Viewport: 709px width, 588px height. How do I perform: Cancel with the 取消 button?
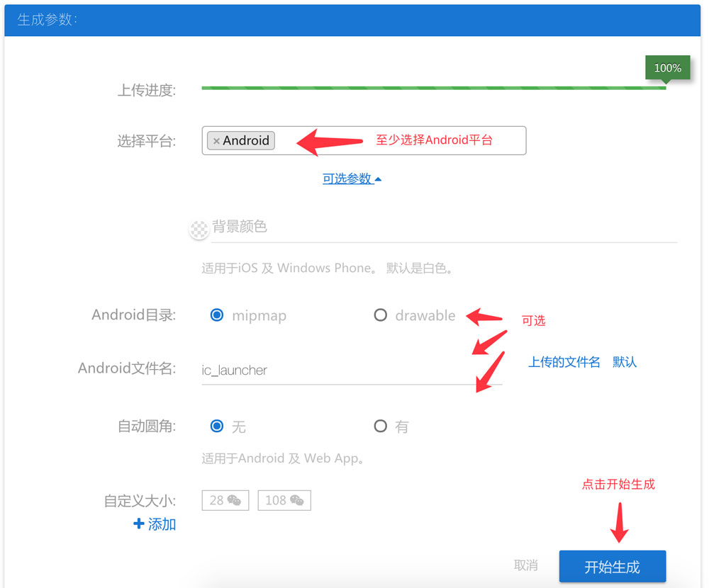[x=525, y=565]
